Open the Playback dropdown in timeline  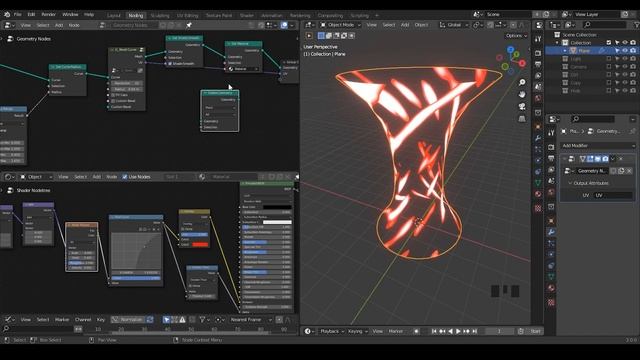332,331
